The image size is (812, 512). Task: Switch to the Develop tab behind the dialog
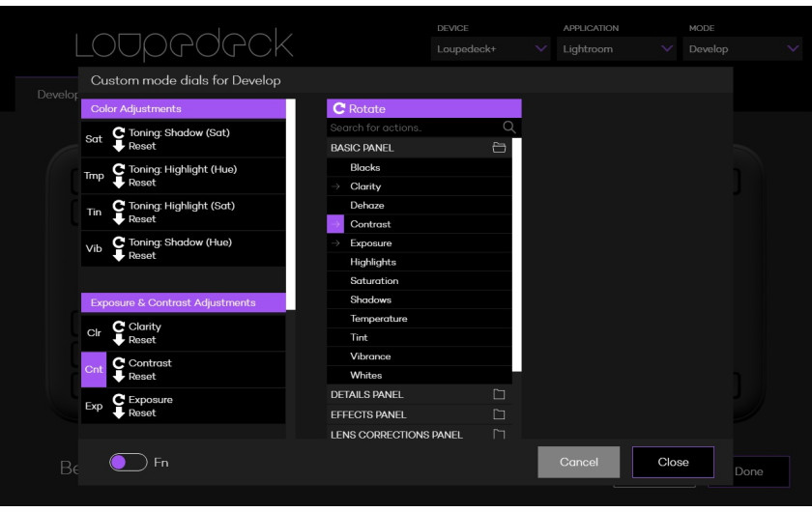click(x=57, y=95)
